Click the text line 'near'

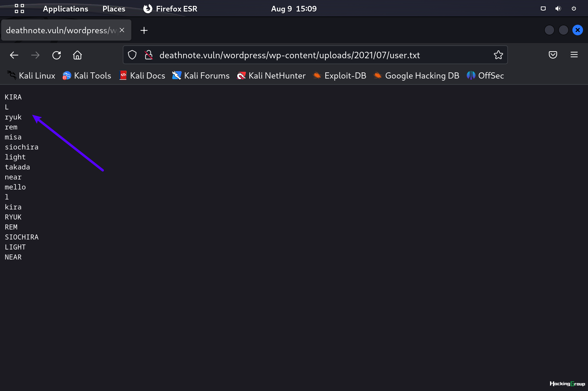click(13, 177)
